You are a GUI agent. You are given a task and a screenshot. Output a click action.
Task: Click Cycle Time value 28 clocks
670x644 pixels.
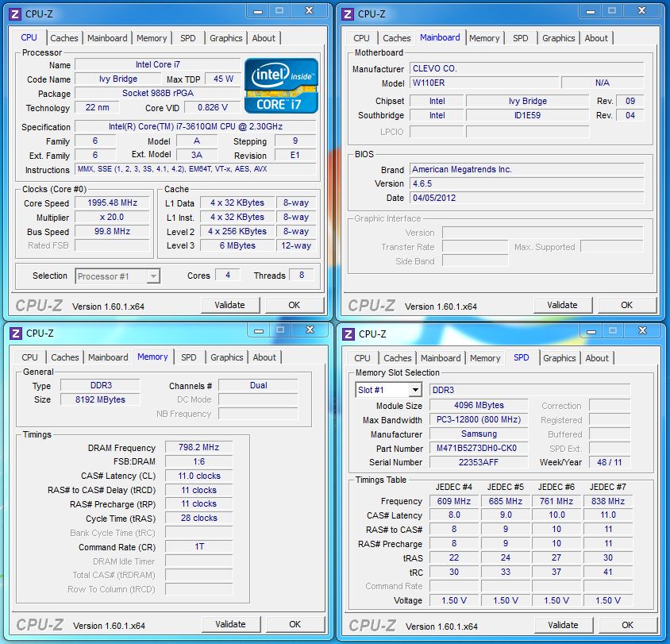click(198, 518)
